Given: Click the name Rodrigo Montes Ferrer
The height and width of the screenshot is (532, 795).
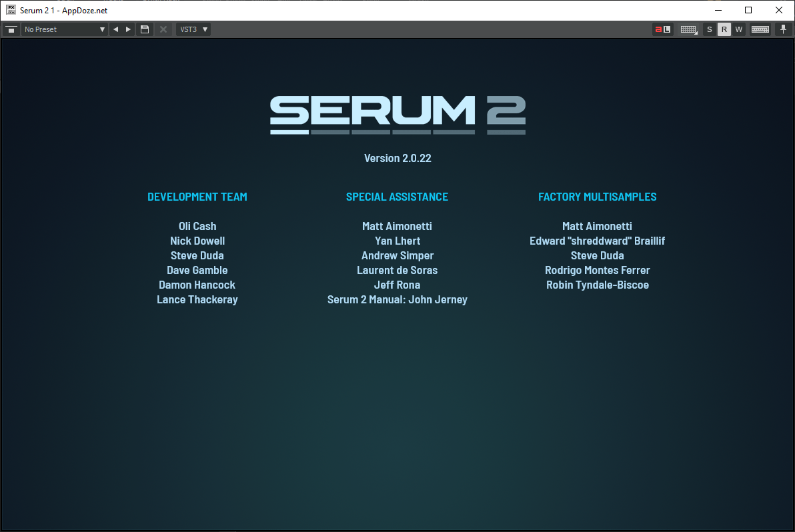Looking at the screenshot, I should (x=598, y=270).
